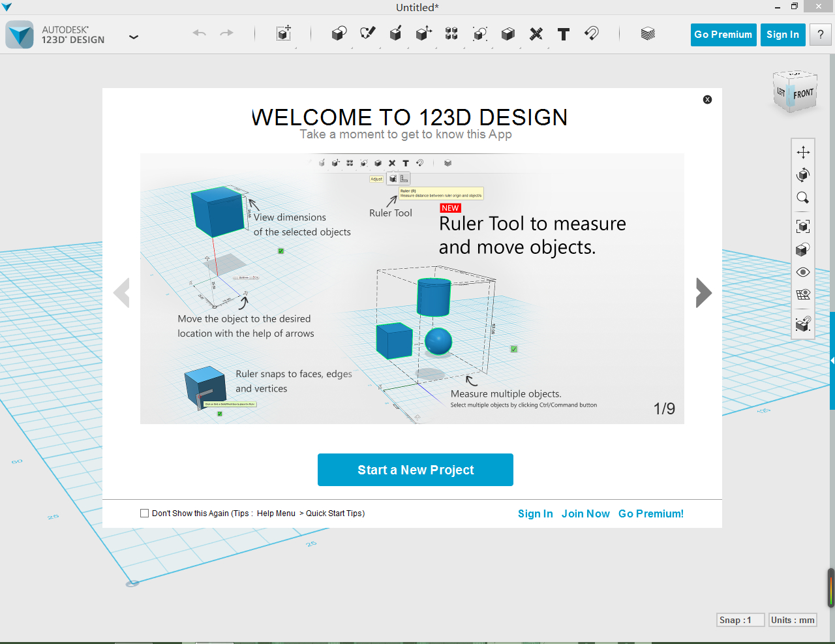Advance to next welcome slide arrow

click(x=703, y=292)
